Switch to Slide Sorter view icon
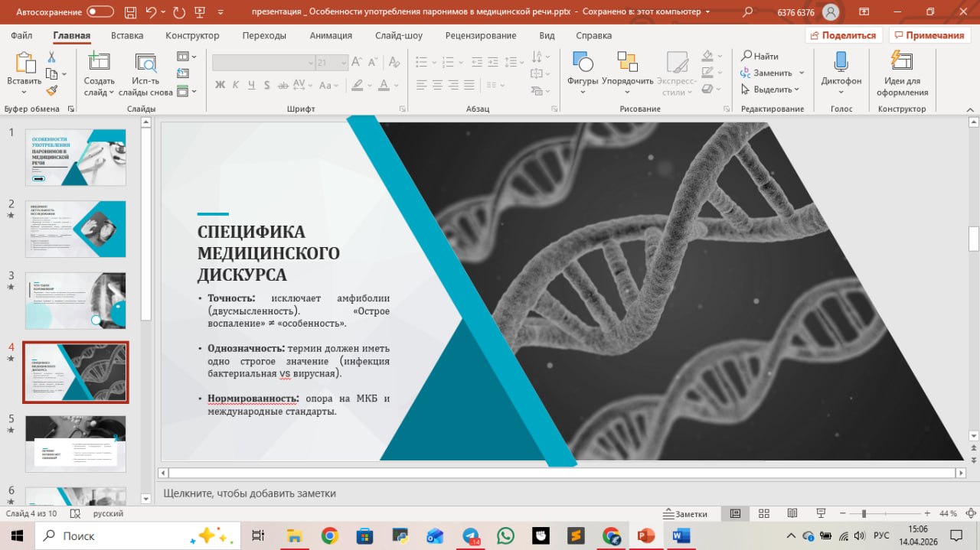980x550 pixels. [763, 513]
